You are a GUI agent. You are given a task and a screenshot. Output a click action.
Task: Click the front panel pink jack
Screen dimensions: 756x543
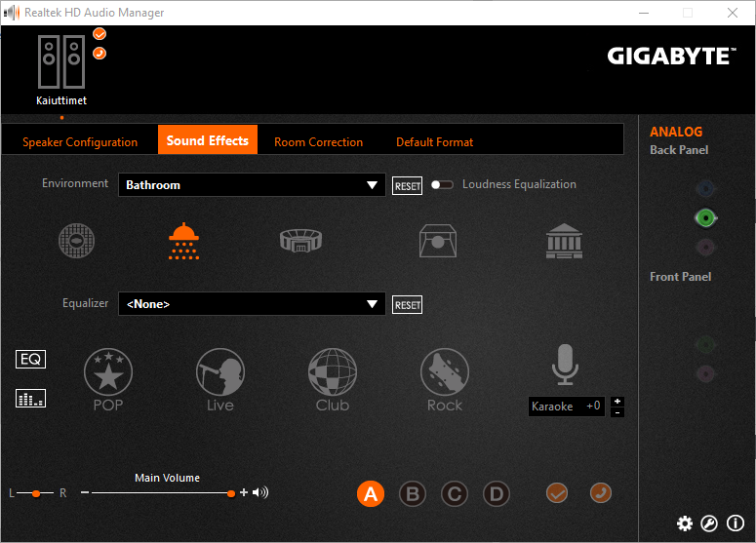point(706,373)
